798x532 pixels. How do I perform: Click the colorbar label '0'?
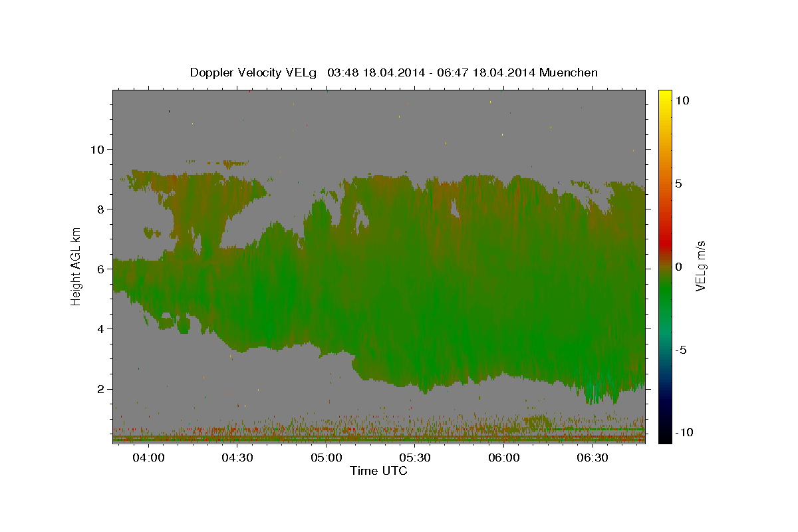pos(678,267)
